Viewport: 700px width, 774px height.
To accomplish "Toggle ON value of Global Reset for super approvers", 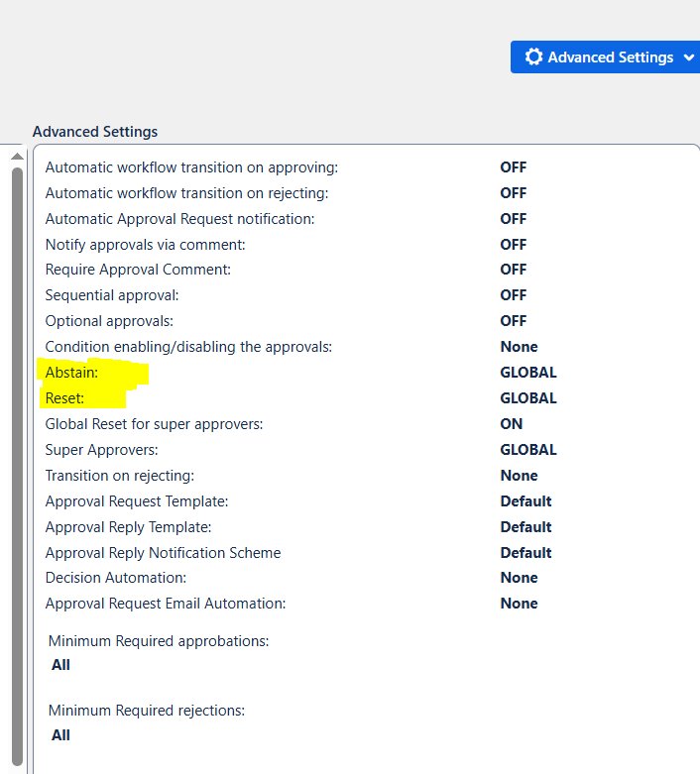I will (511, 424).
